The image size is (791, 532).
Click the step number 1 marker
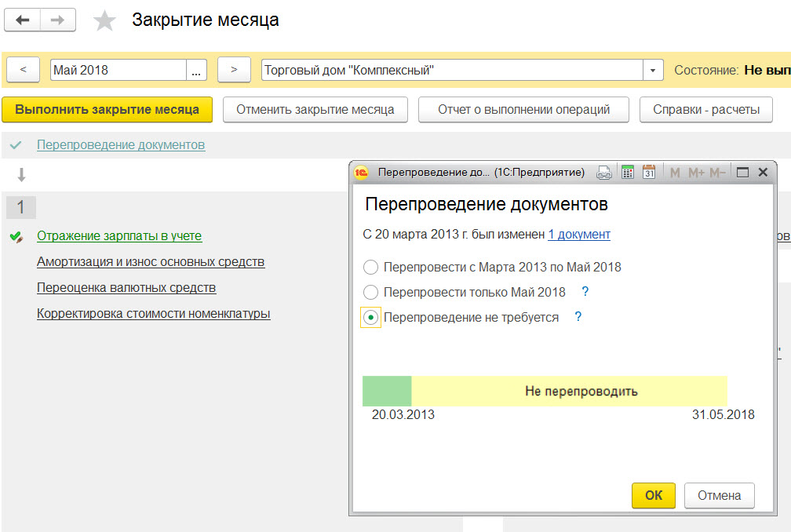click(x=20, y=207)
